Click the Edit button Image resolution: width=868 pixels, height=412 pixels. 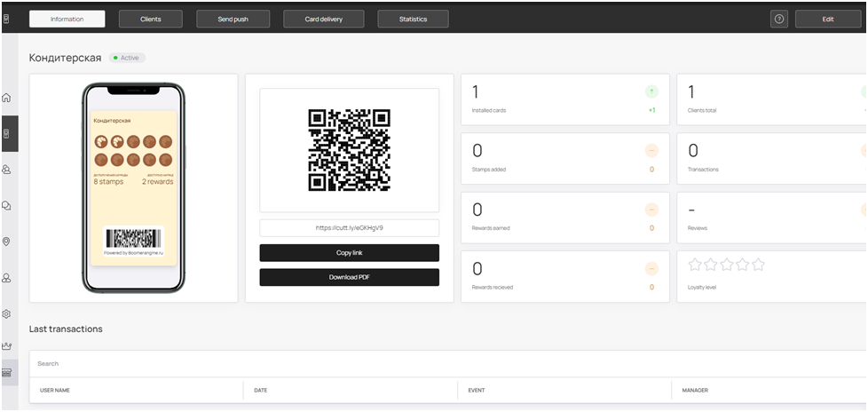click(x=828, y=19)
